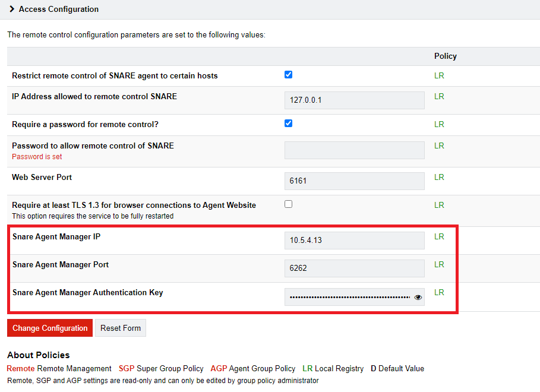Toggle Require a password for remote control checkbox
The image size is (540, 392).
(288, 124)
